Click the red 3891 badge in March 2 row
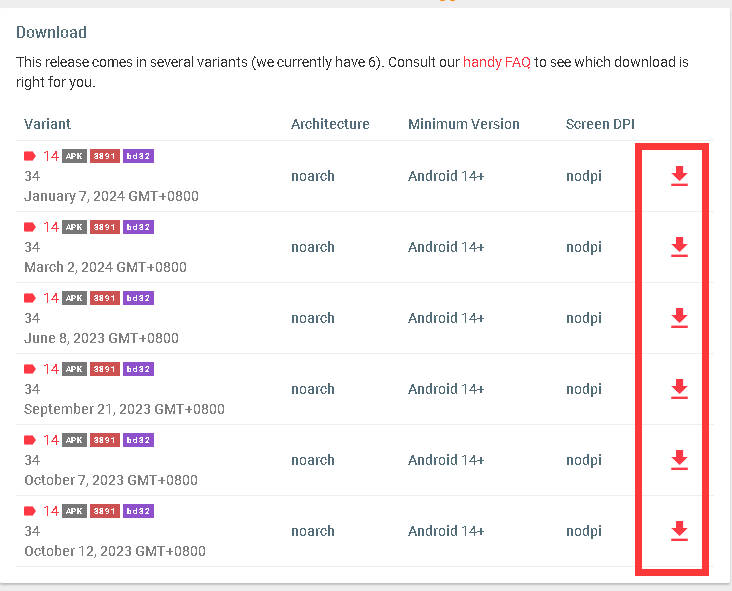Image resolution: width=732 pixels, height=591 pixels. (x=105, y=227)
